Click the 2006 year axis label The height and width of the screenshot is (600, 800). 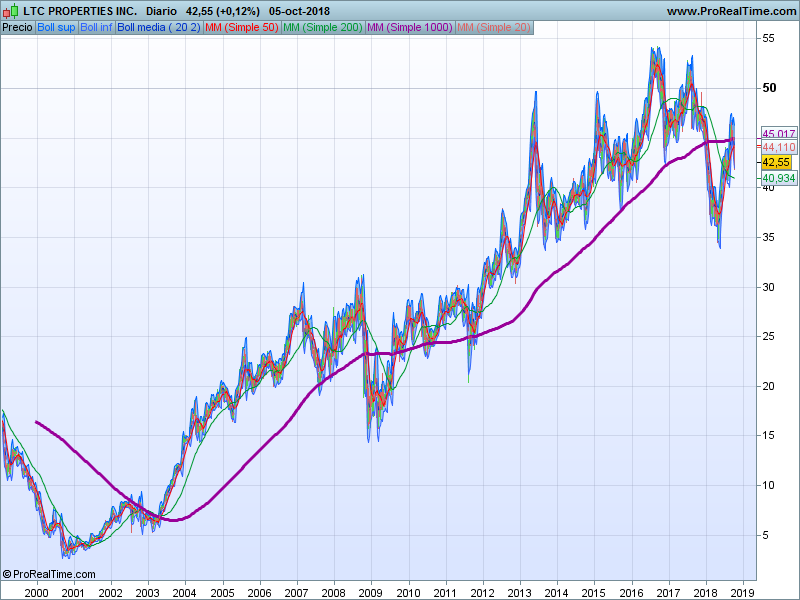(259, 593)
